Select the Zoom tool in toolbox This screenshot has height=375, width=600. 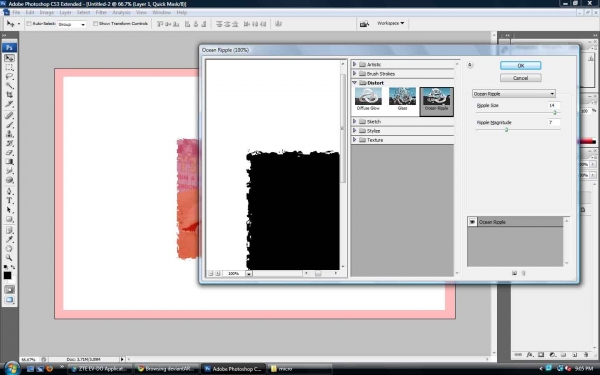pos(9,258)
